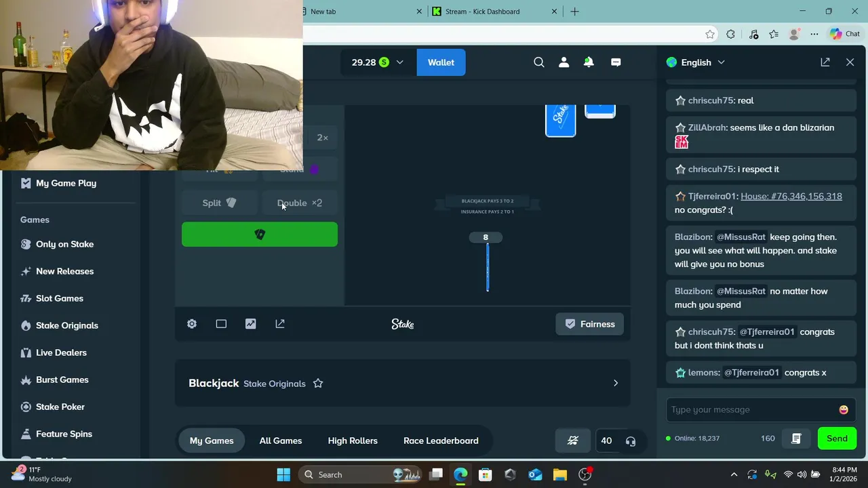Toggle the hide bets icon
The image size is (868, 488).
point(573,441)
